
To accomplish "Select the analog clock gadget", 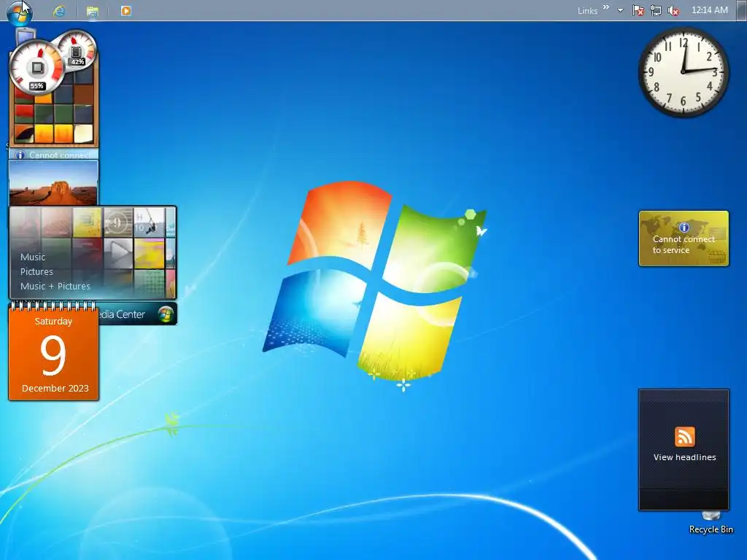I will (x=683, y=72).
